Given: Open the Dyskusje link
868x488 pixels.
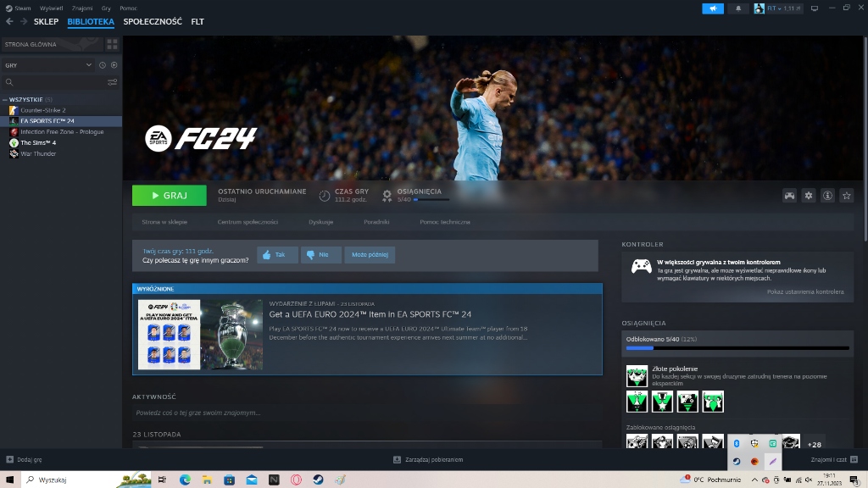Looking at the screenshot, I should tap(321, 222).
